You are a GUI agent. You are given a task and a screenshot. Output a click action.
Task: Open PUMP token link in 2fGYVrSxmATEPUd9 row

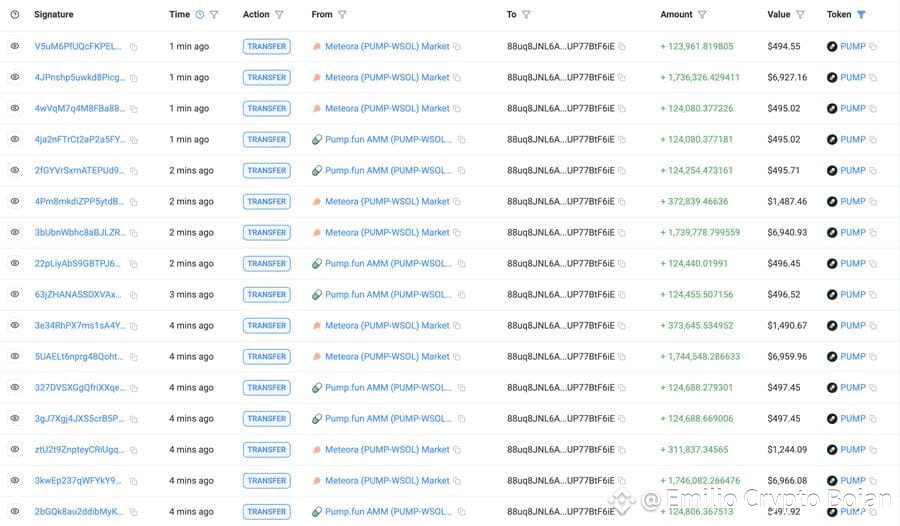pos(852,171)
